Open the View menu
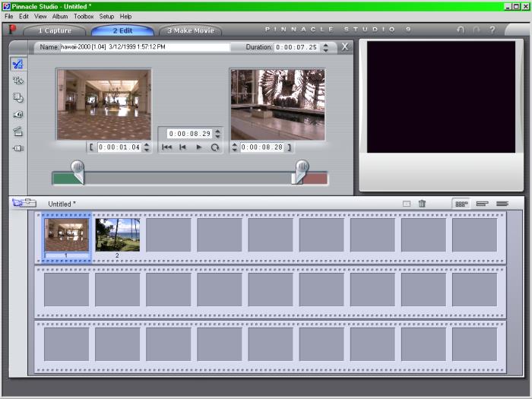Image resolution: width=532 pixels, height=399 pixels. coord(40,16)
